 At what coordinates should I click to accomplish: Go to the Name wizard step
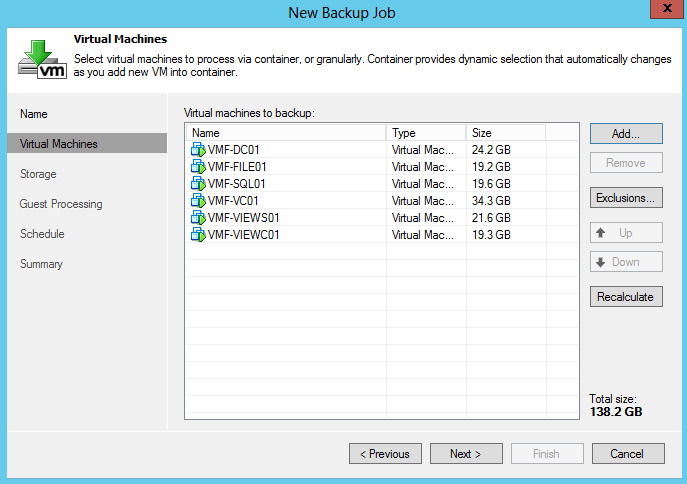click(x=34, y=114)
